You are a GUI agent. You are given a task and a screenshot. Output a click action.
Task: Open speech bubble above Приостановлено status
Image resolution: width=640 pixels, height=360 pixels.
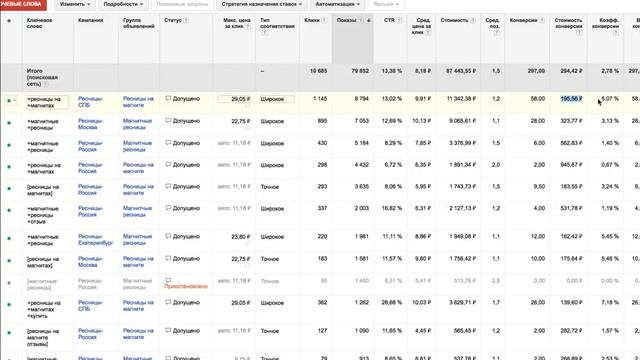pyautogui.click(x=168, y=280)
